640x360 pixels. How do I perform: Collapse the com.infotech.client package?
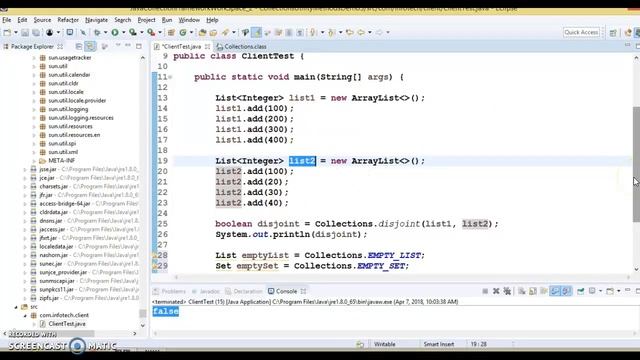click(25, 315)
